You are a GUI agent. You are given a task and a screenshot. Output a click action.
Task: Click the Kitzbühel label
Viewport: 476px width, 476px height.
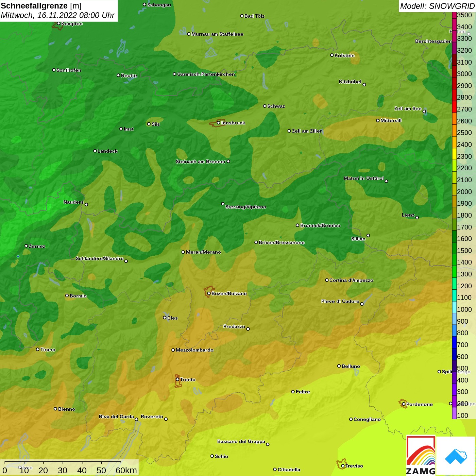click(350, 82)
